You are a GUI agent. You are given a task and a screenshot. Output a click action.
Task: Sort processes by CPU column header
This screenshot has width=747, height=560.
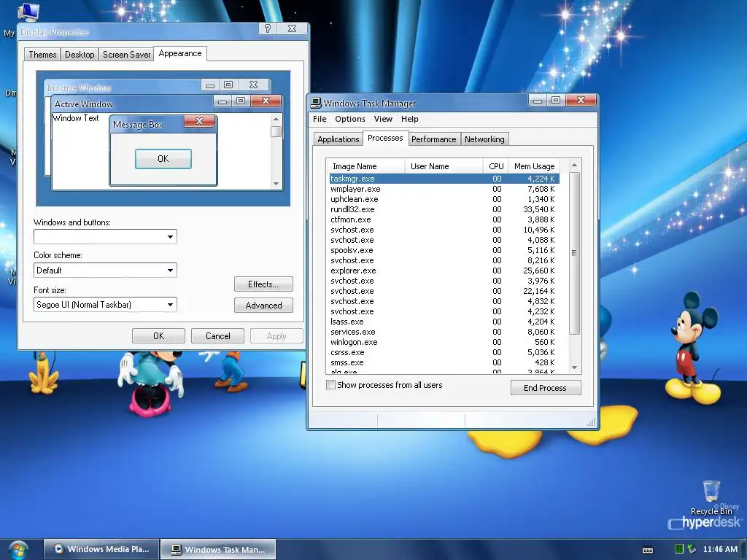pos(495,166)
